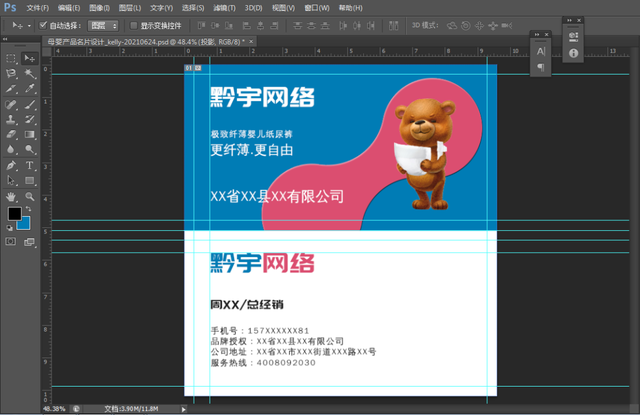Viewport: 640px width, 415px height.
Task: Open the 窗口(W) menu
Action: pyautogui.click(x=317, y=8)
